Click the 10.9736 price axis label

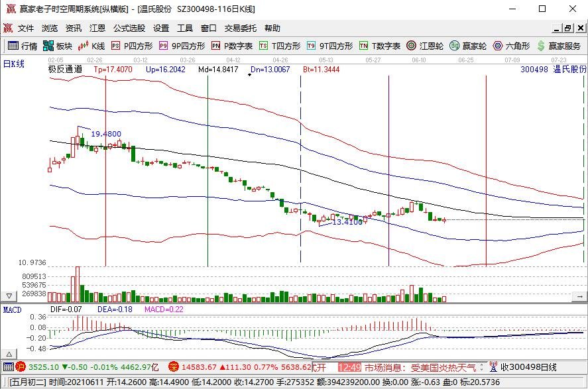[32, 262]
